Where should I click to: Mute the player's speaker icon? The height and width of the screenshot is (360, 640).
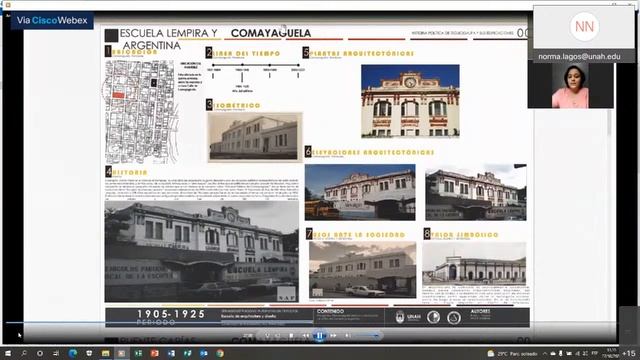pyautogui.click(x=347, y=336)
